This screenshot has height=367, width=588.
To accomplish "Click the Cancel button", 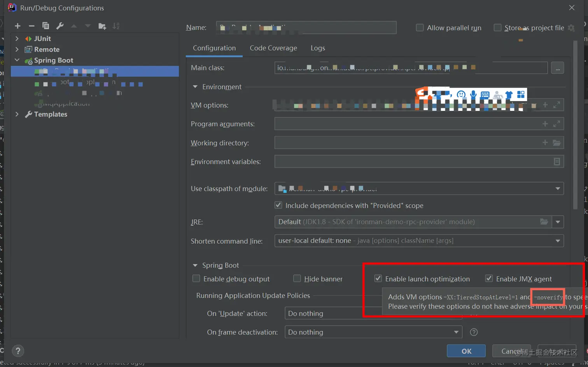I will click(511, 351).
